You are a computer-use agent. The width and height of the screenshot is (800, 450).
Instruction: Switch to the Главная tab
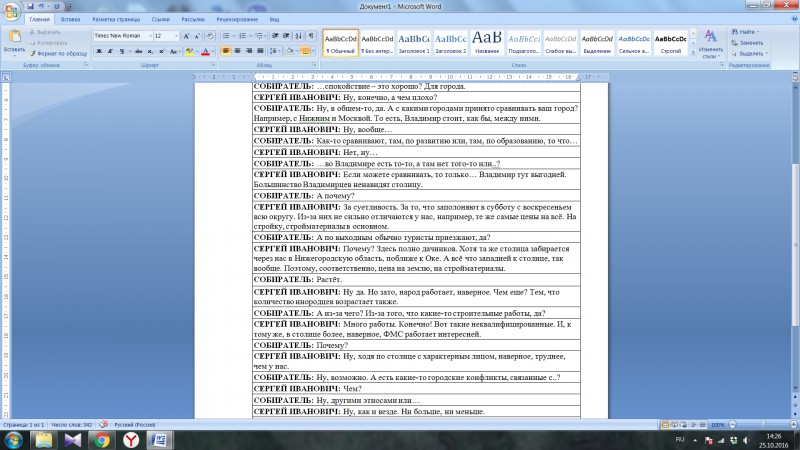pyautogui.click(x=39, y=19)
